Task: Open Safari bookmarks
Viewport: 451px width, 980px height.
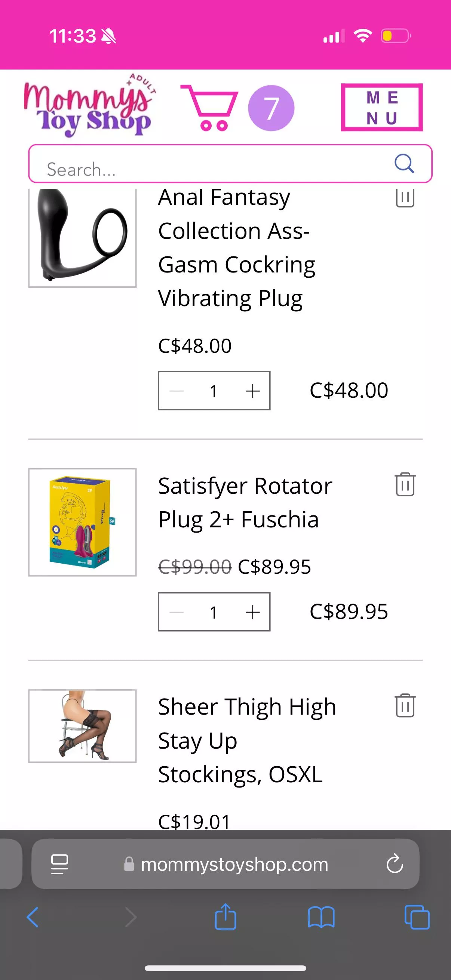Action: point(321,917)
